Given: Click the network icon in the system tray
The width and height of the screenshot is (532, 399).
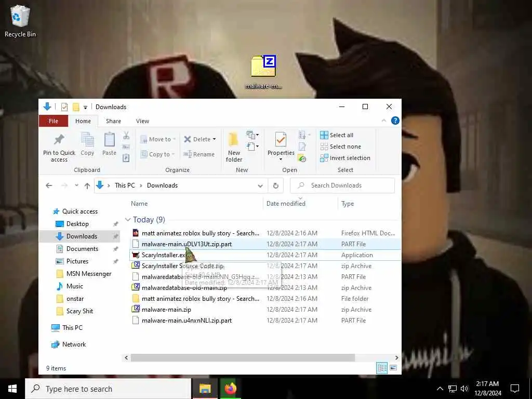Looking at the screenshot, I should 453,389.
